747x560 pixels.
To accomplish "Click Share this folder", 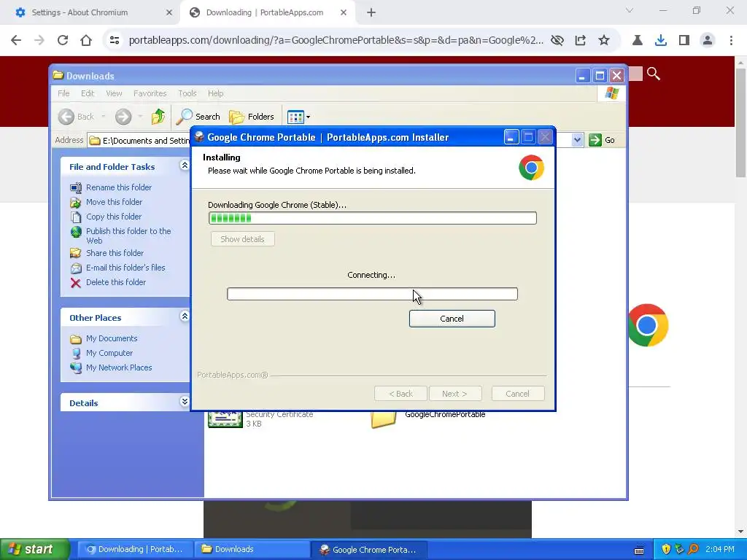I will coord(115,253).
